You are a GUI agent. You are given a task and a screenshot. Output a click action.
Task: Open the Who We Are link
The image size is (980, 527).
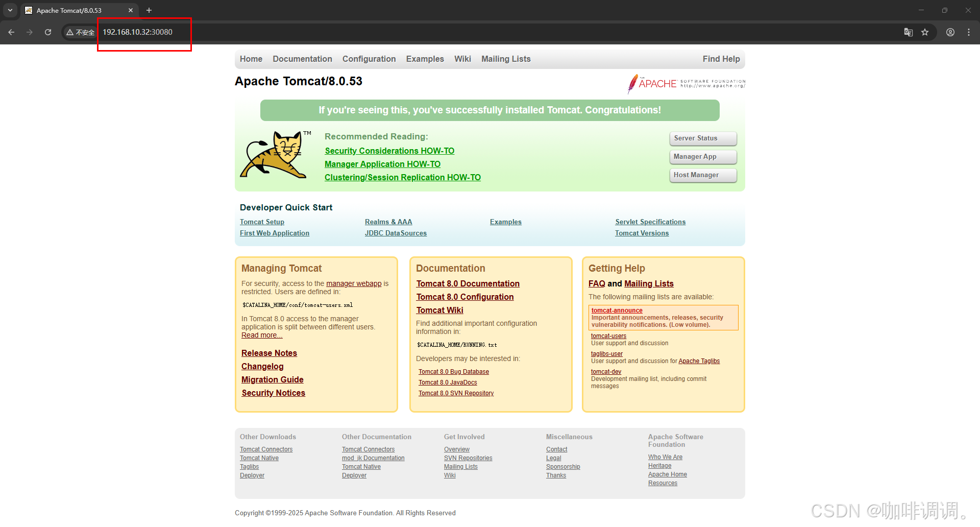[665, 458]
